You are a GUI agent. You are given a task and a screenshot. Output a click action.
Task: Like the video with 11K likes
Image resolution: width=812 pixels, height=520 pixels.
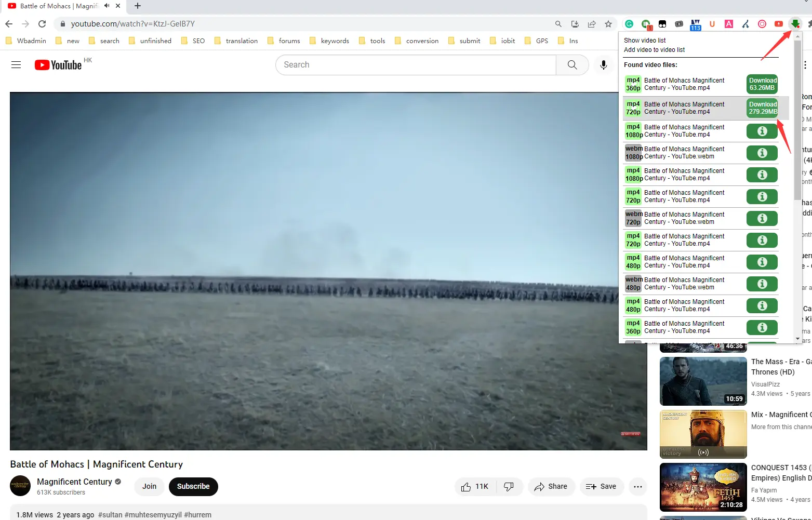coord(475,487)
